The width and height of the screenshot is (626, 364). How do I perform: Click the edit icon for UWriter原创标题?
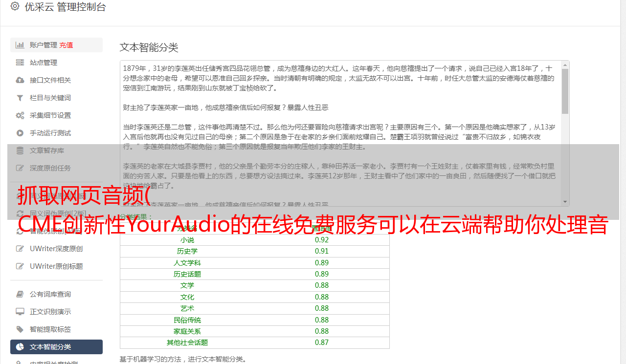pyautogui.click(x=20, y=266)
